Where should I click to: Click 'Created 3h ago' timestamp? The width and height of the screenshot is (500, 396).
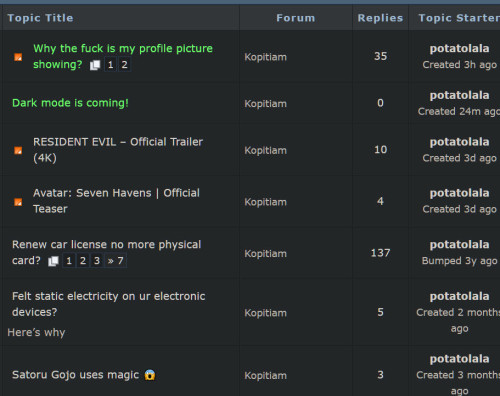coord(459,65)
